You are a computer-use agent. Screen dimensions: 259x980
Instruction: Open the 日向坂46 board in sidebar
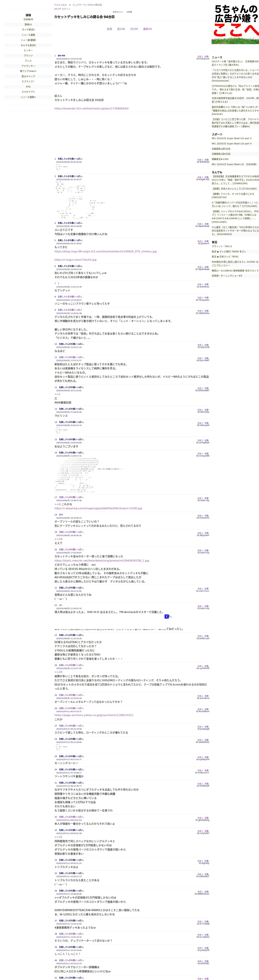28,19
